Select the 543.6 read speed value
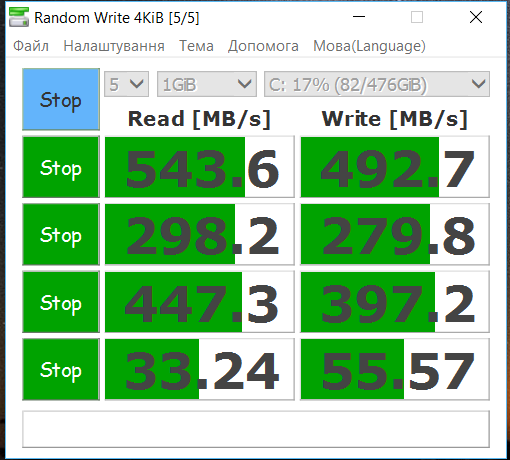Viewport: 510px width, 460px height. coord(200,167)
